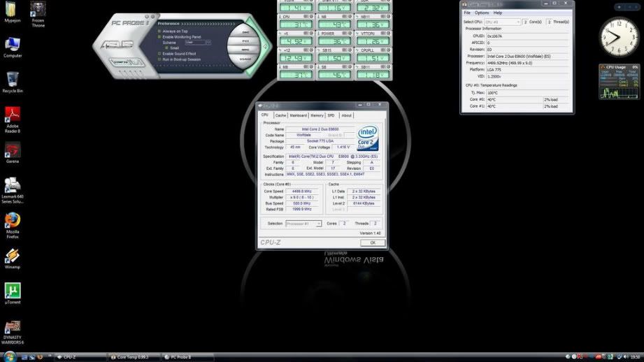The image size is (644, 362).
Task: Click the system tray clock on taskbar
Action: tap(635, 357)
